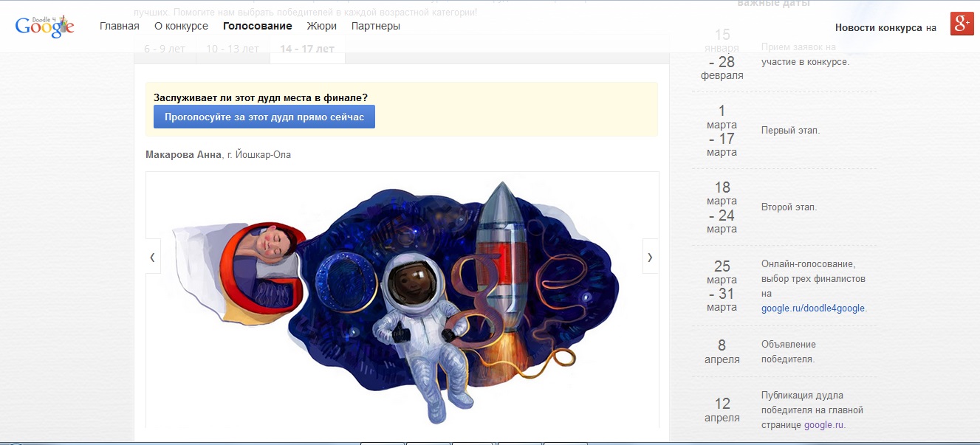
Task: Navigate to Партнеры
Action: tap(376, 27)
